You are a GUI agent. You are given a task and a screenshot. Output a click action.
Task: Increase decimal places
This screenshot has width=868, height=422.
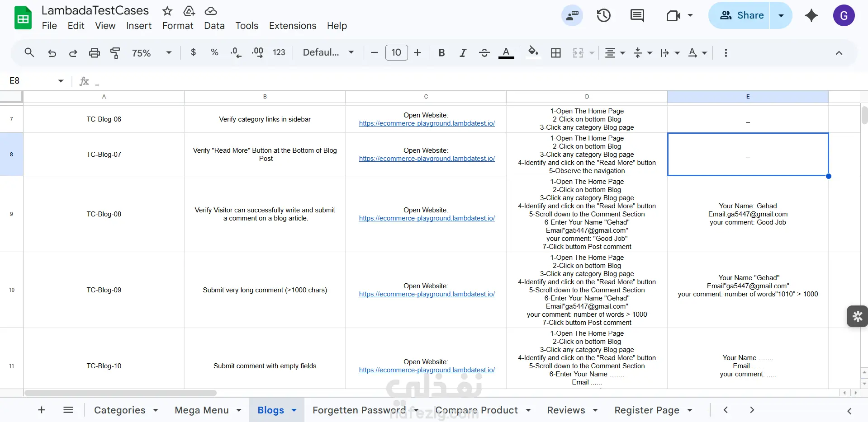(257, 52)
